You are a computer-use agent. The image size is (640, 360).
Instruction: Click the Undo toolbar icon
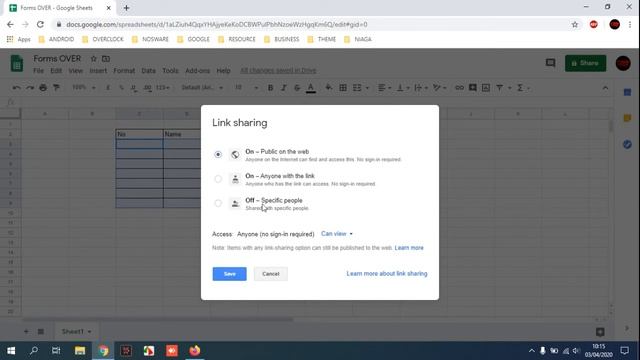(x=16, y=88)
